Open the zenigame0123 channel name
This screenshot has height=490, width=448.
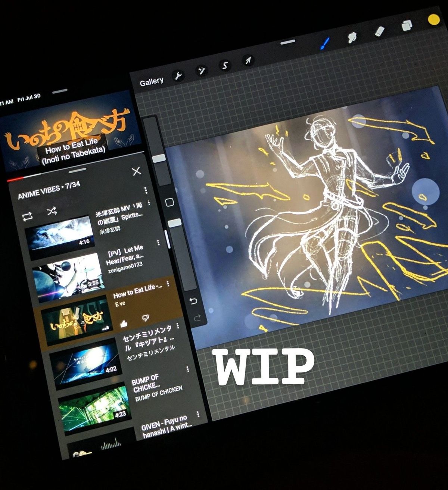point(125,268)
